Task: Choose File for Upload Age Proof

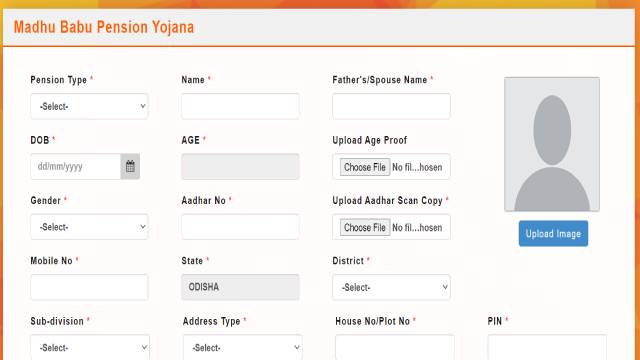Action: click(365, 167)
